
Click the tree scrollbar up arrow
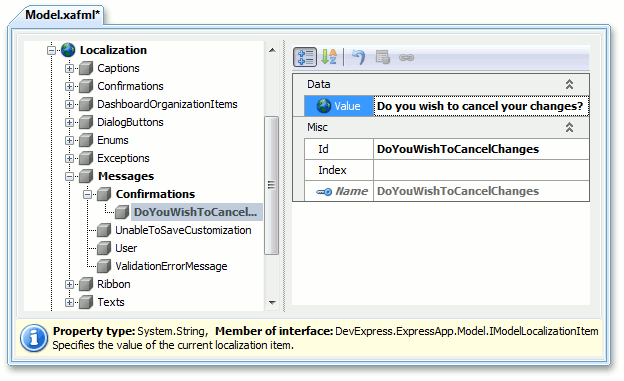(x=272, y=50)
